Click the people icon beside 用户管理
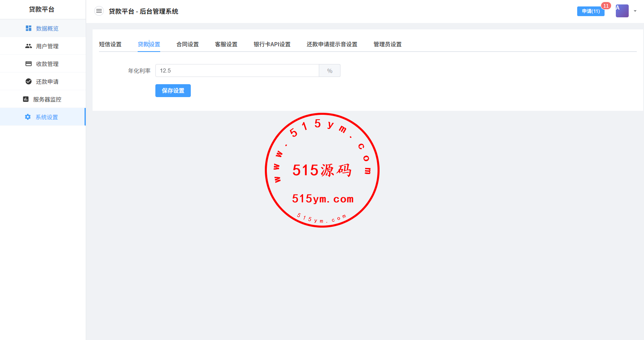 (29, 46)
